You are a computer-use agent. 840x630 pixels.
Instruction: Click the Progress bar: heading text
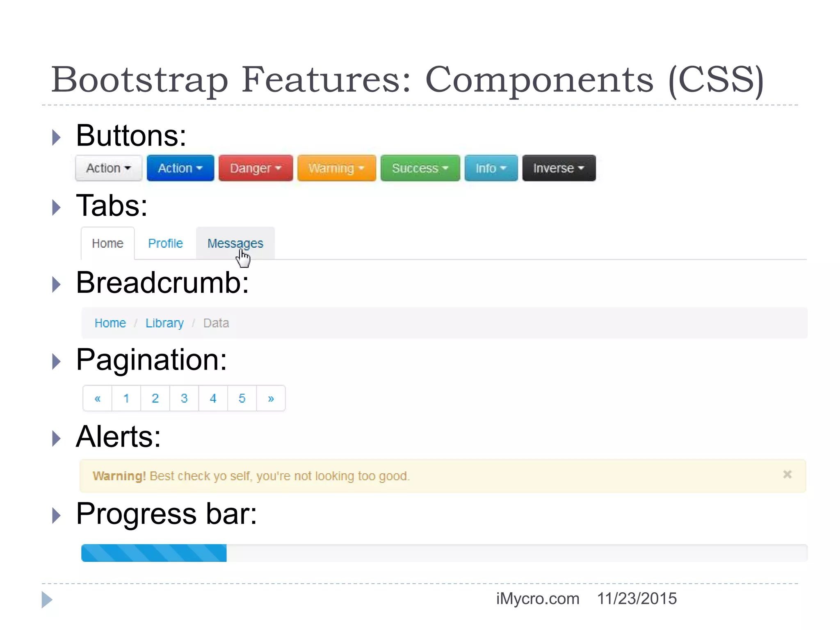tap(167, 514)
